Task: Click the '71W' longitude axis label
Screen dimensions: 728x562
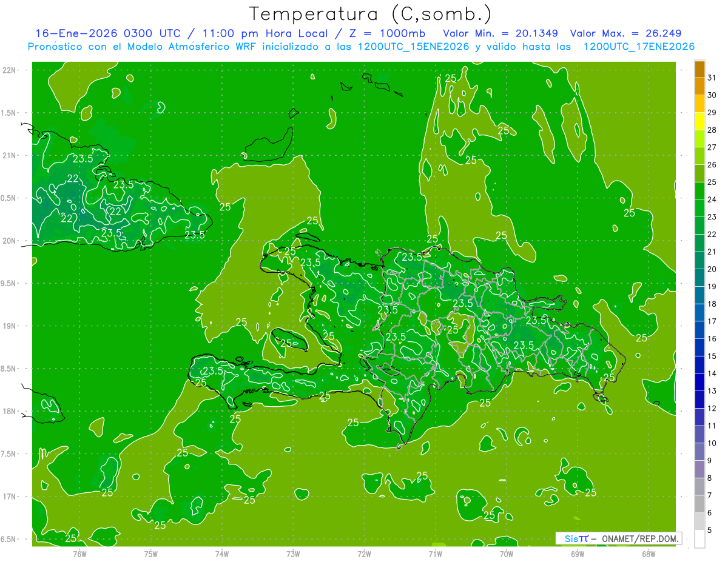Action: [x=435, y=554]
